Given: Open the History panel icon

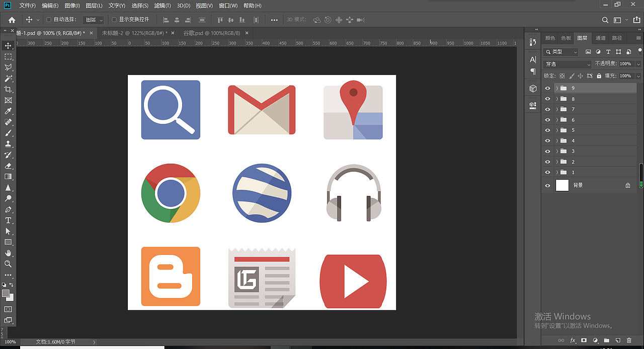Looking at the screenshot, I should coord(533,43).
